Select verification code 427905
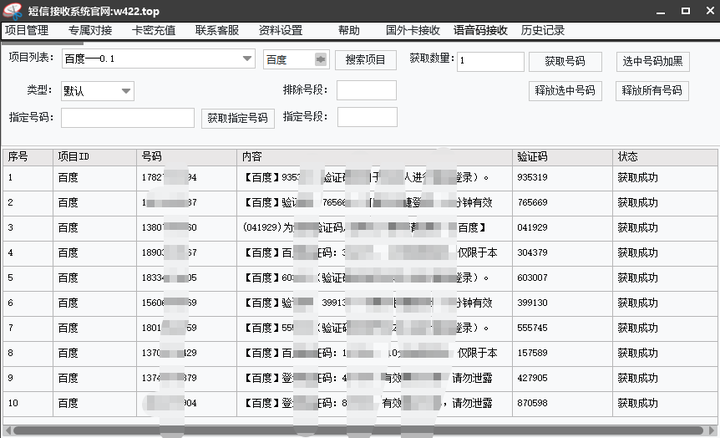The height and width of the screenshot is (438, 720). click(532, 378)
